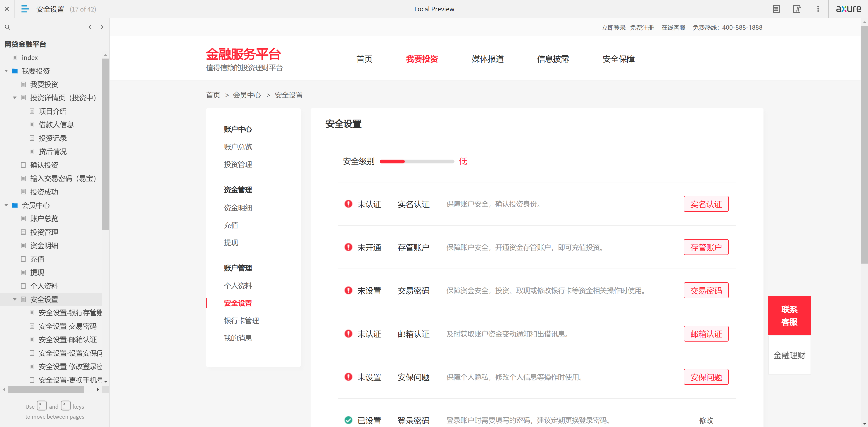
Task: Open the variables console icon
Action: [x=797, y=9]
